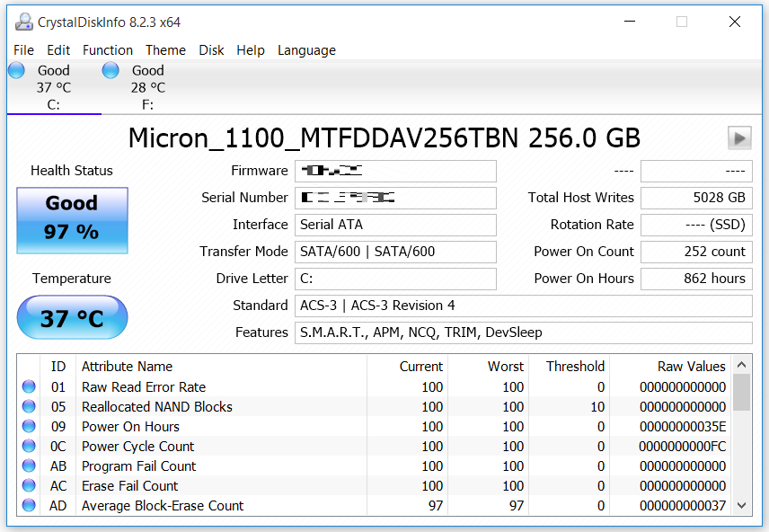Click Power On Hours value 862 hours
This screenshot has width=769, height=532.
(696, 279)
